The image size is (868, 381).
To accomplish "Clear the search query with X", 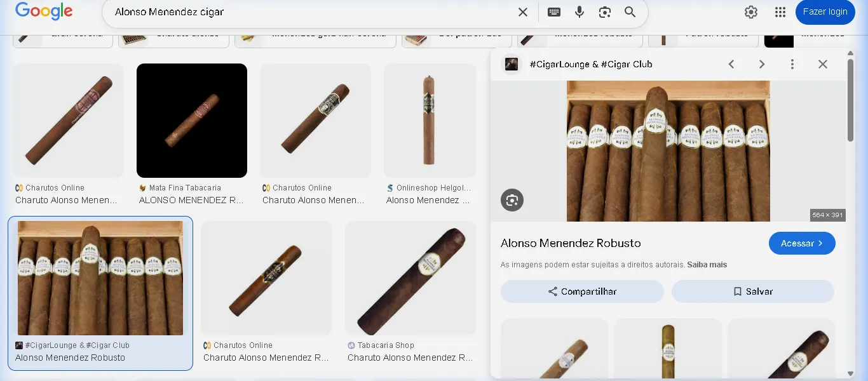I will tap(522, 12).
